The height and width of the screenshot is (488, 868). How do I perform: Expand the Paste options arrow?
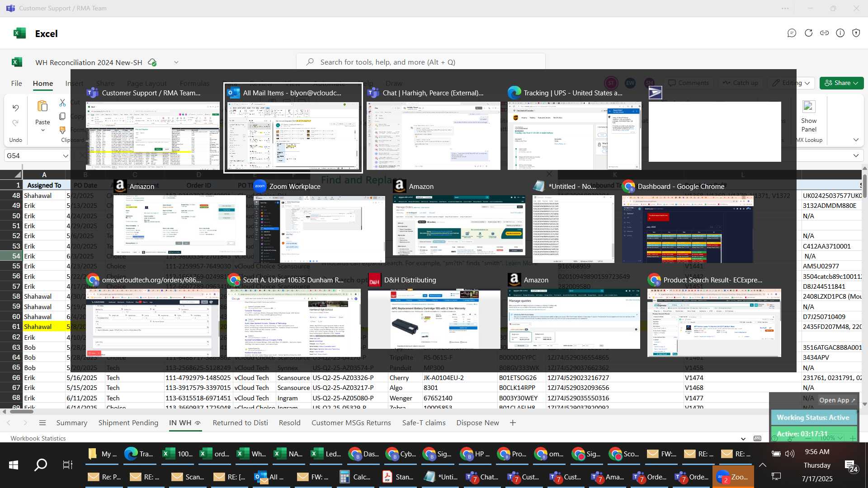click(42, 131)
